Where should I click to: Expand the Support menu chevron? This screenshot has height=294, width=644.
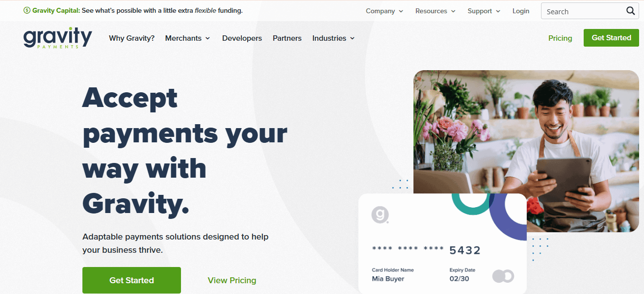(498, 11)
